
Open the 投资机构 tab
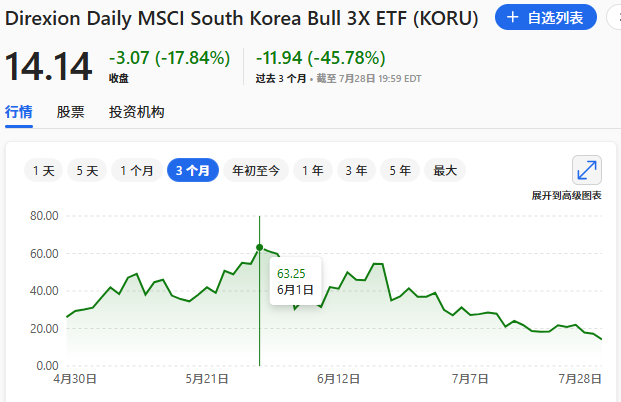[x=137, y=112]
